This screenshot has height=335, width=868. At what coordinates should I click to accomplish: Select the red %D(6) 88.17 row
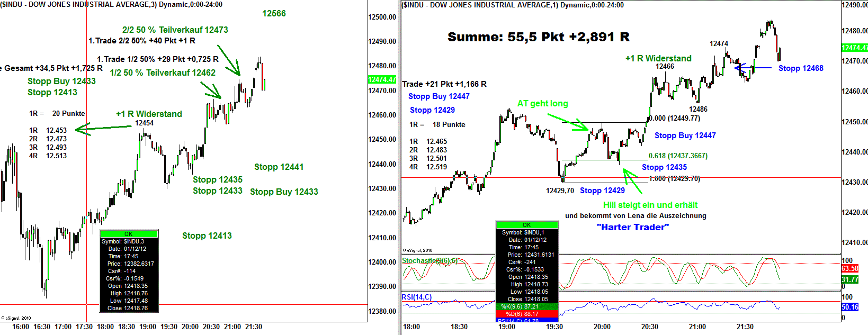(526, 314)
